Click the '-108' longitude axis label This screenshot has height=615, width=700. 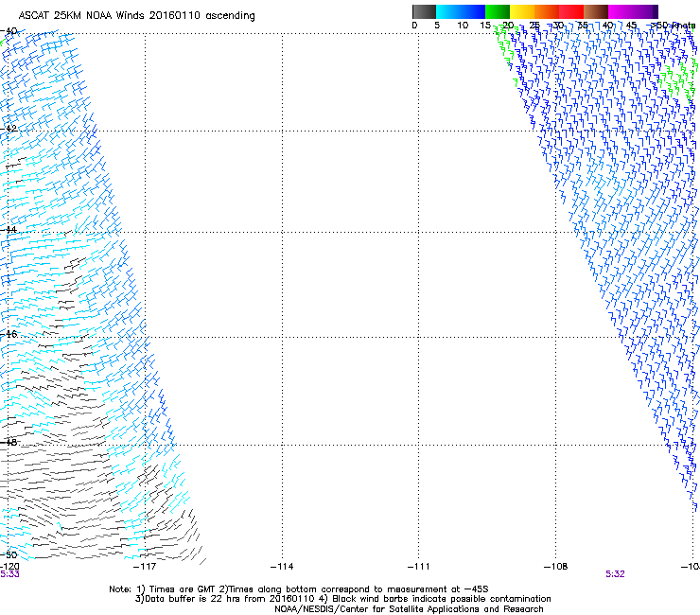(x=556, y=567)
